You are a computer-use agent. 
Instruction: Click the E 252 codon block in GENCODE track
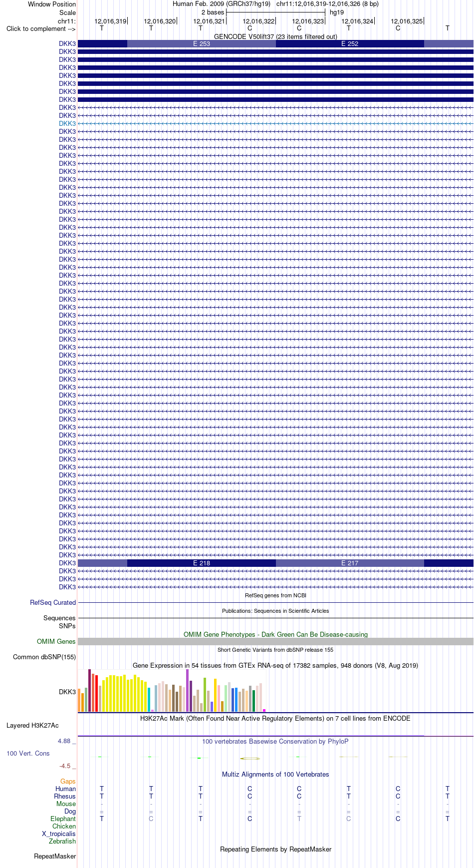350,43
